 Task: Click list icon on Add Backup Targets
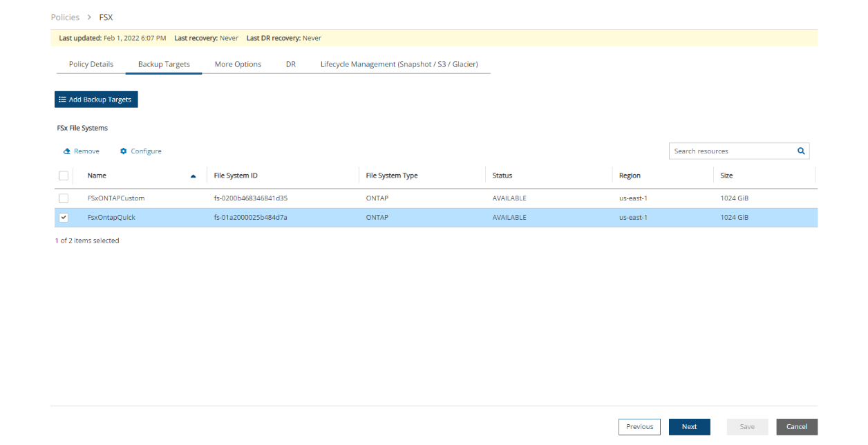(x=62, y=100)
